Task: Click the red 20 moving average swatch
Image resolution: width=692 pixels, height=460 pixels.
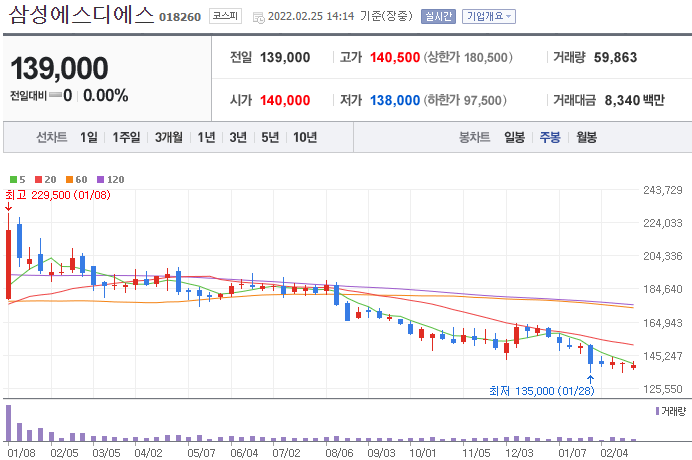Action: [x=38, y=180]
